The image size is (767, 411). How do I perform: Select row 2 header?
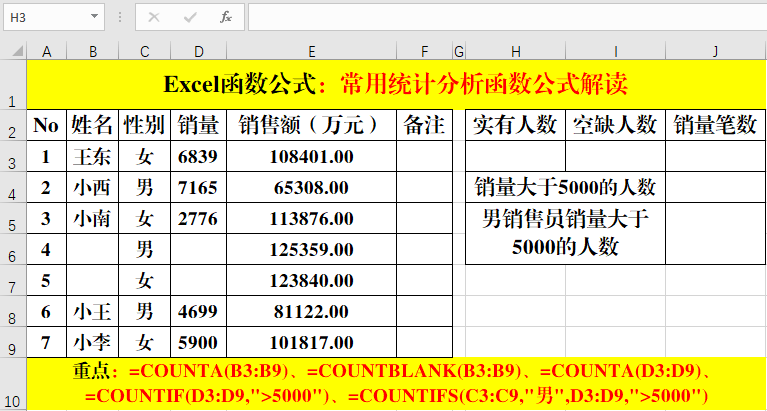13,125
